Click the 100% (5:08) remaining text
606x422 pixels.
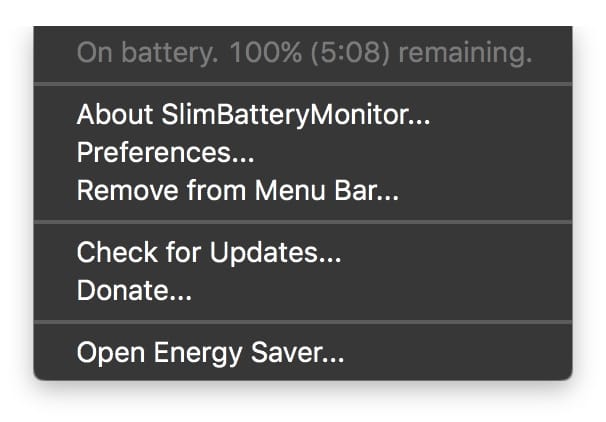point(380,53)
